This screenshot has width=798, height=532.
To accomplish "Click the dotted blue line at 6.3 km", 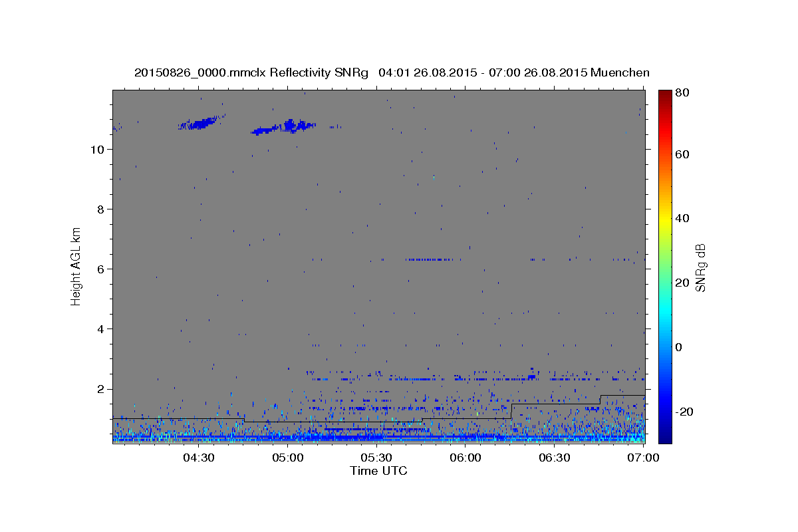I will click(430, 259).
